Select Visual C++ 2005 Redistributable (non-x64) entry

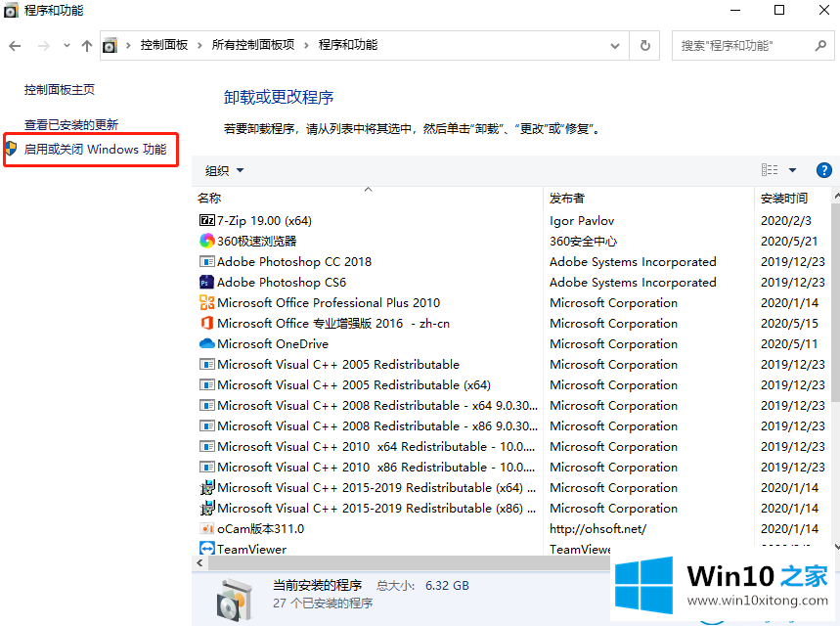click(x=338, y=365)
